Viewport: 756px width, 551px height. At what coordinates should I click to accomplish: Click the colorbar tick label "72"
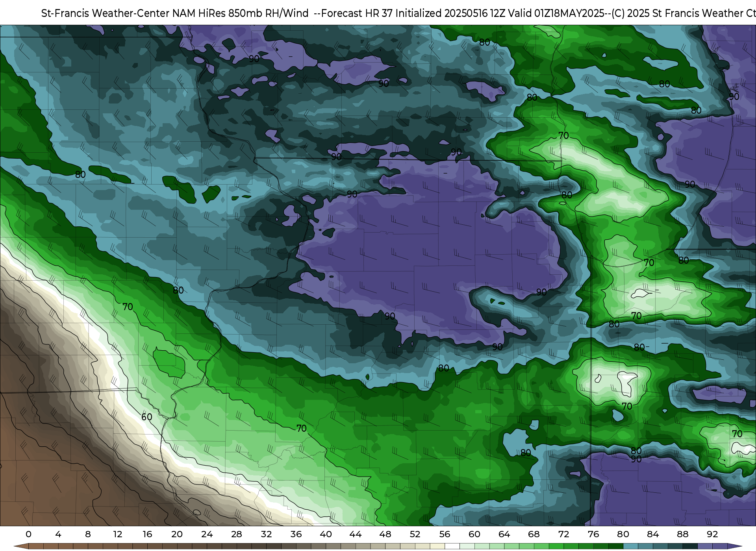pos(563,534)
